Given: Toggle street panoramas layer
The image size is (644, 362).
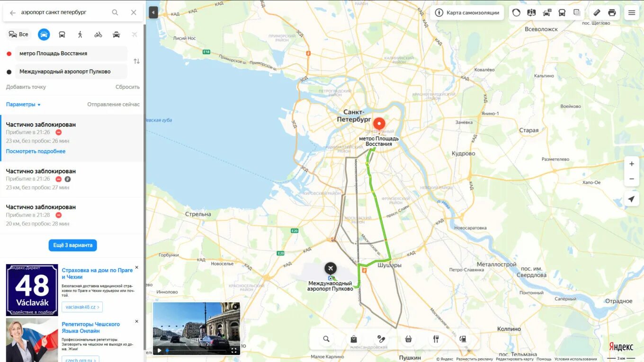Looking at the screenshot, I should (531, 13).
